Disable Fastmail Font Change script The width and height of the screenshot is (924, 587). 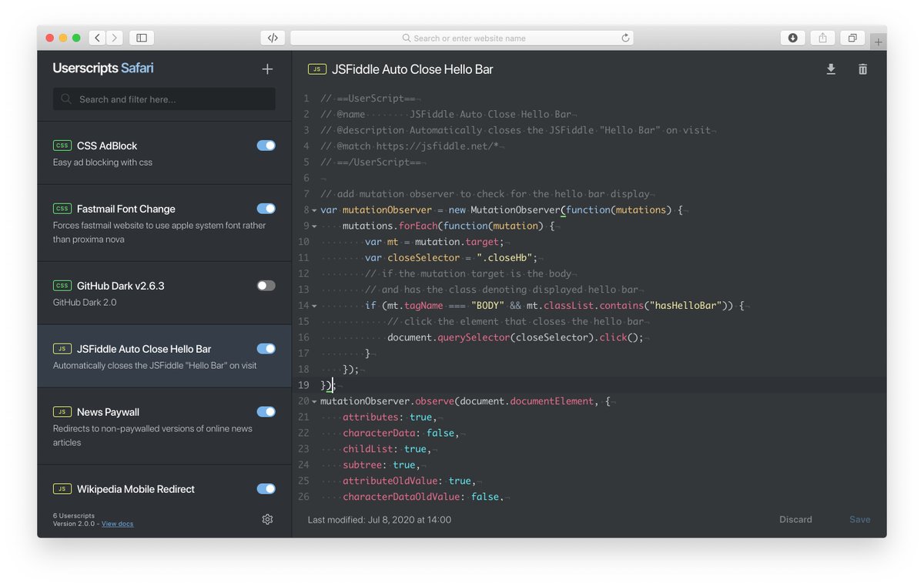(266, 209)
